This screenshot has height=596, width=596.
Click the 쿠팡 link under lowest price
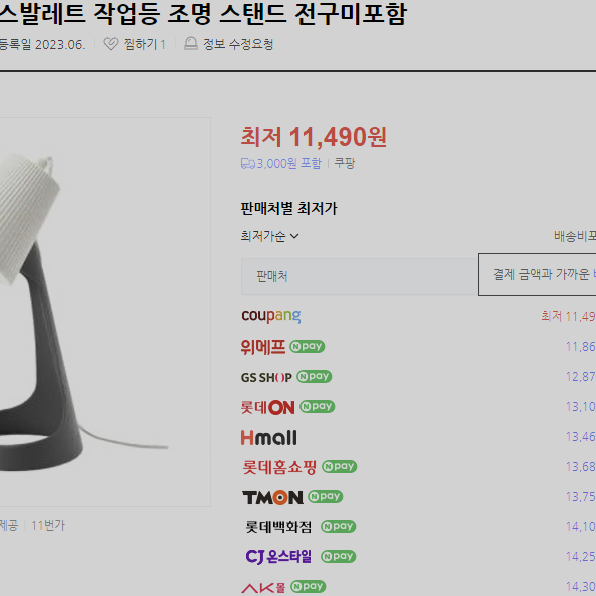coord(344,163)
